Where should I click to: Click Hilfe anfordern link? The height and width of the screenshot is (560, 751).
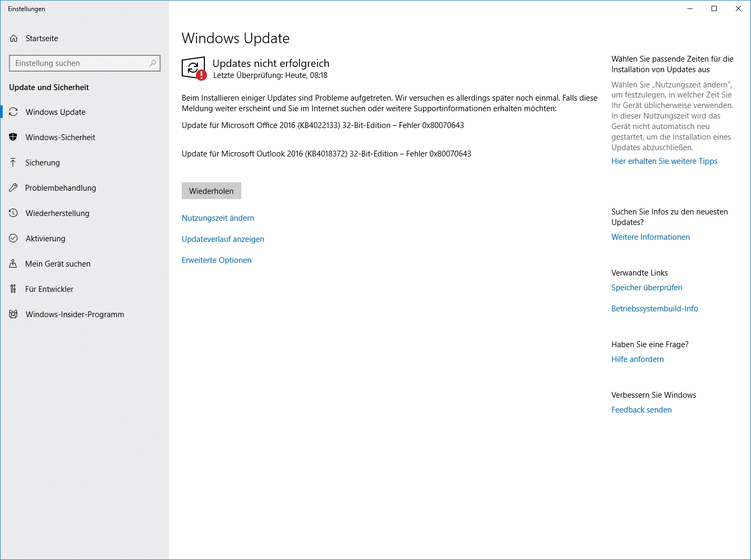pyautogui.click(x=637, y=359)
